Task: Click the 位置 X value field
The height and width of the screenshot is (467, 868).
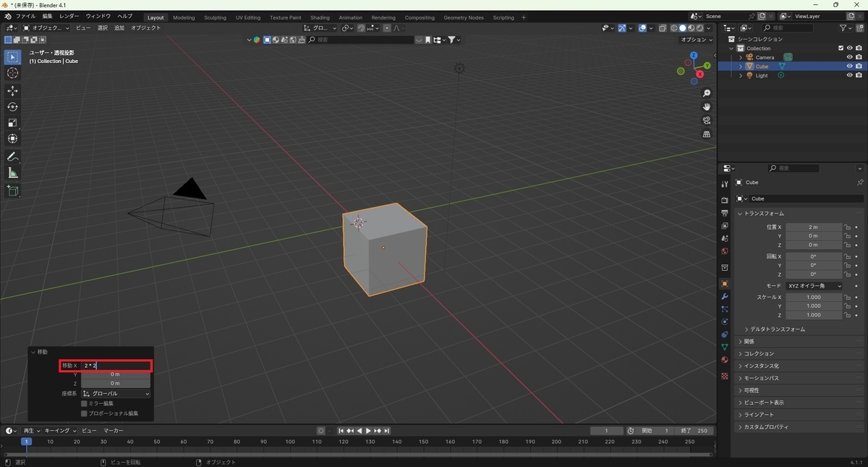Action: click(x=814, y=227)
